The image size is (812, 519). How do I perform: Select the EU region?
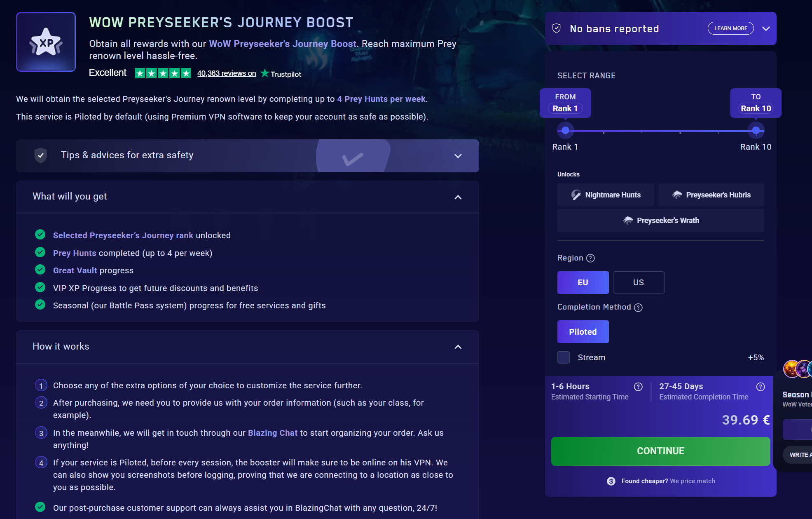tap(583, 282)
